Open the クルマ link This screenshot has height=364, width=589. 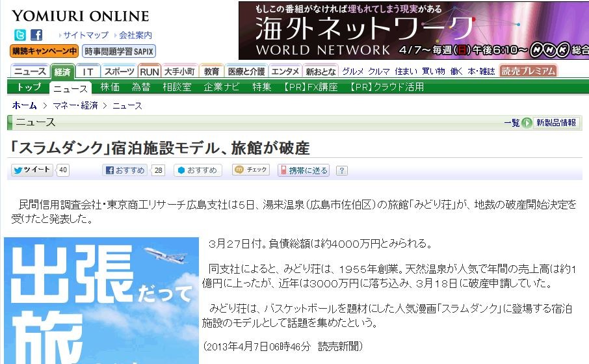click(378, 71)
